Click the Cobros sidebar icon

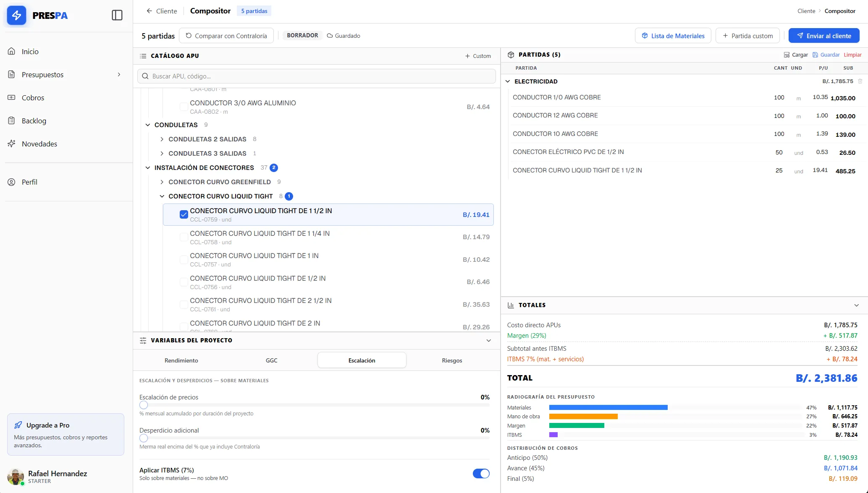pyautogui.click(x=11, y=98)
